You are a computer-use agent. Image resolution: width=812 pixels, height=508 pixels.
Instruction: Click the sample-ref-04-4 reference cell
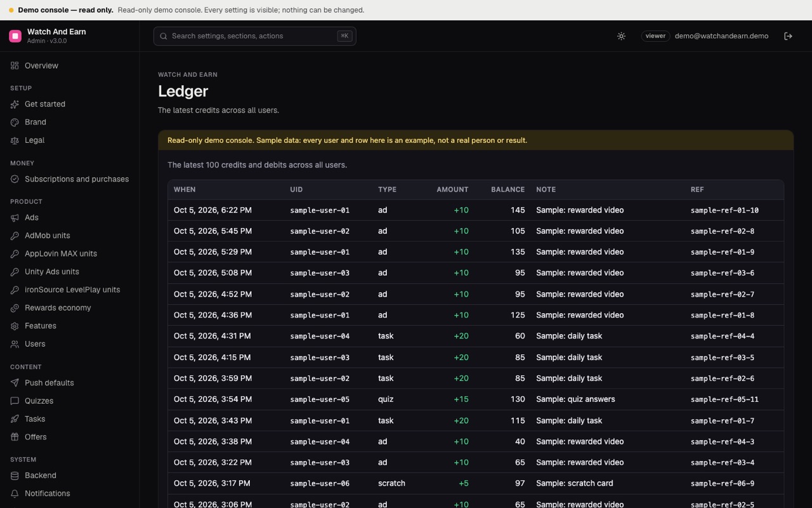coord(723,336)
